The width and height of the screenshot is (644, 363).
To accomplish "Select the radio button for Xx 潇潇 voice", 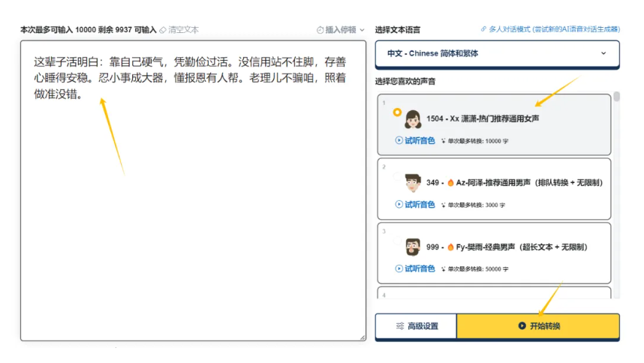I will point(397,112).
